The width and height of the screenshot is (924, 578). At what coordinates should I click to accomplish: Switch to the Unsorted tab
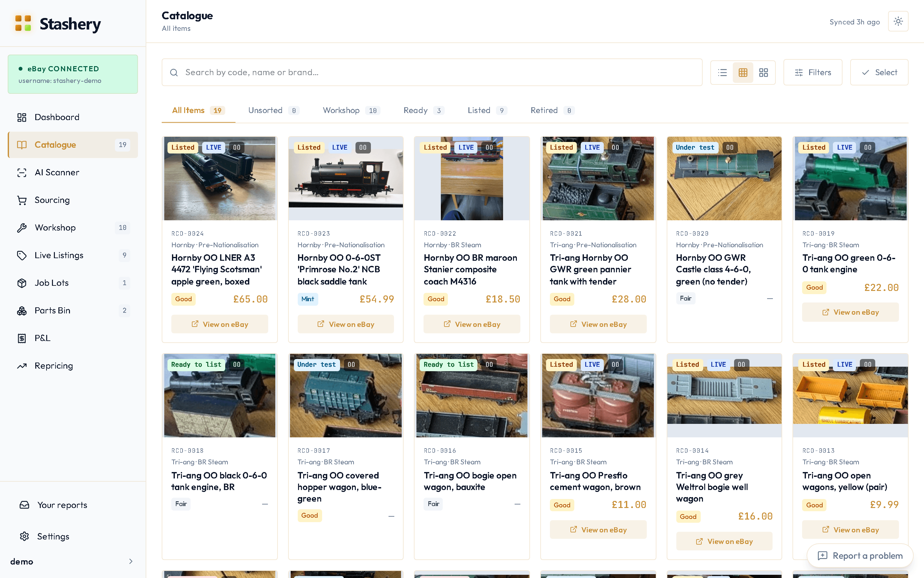(273, 110)
